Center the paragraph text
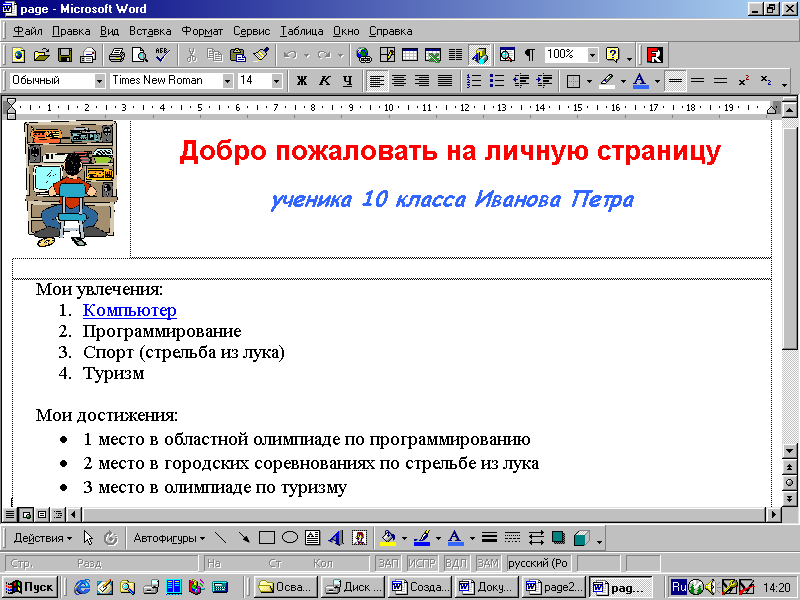 coord(399,81)
